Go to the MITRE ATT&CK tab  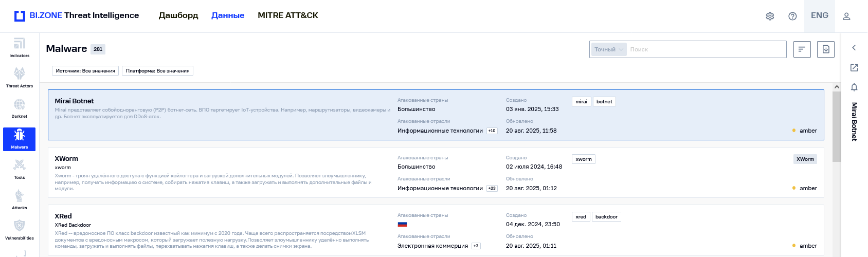(x=288, y=15)
